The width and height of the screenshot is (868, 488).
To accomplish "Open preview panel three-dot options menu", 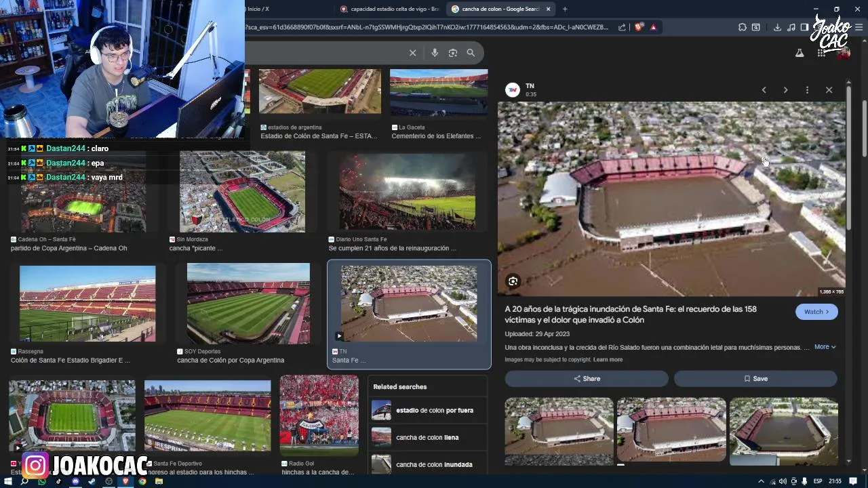I will [x=807, y=89].
